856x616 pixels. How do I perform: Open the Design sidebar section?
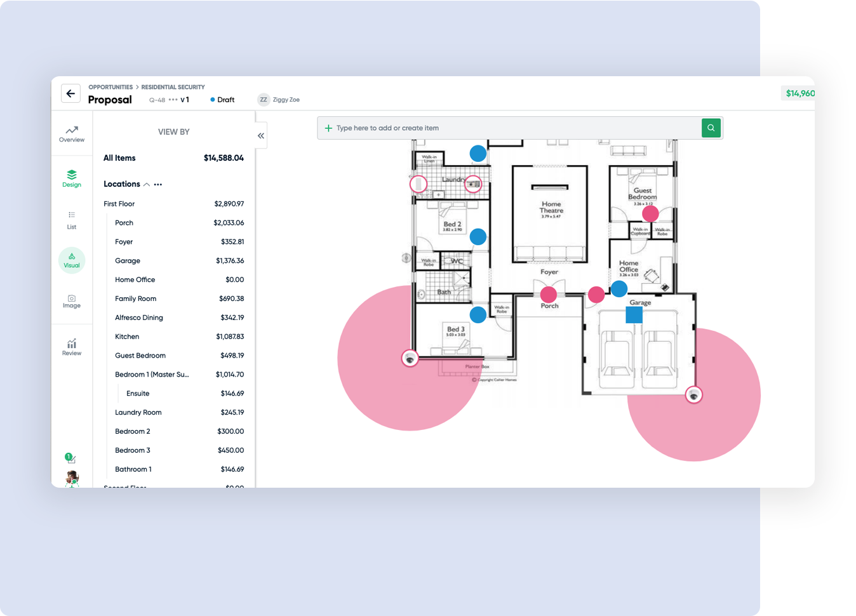pos(72,178)
